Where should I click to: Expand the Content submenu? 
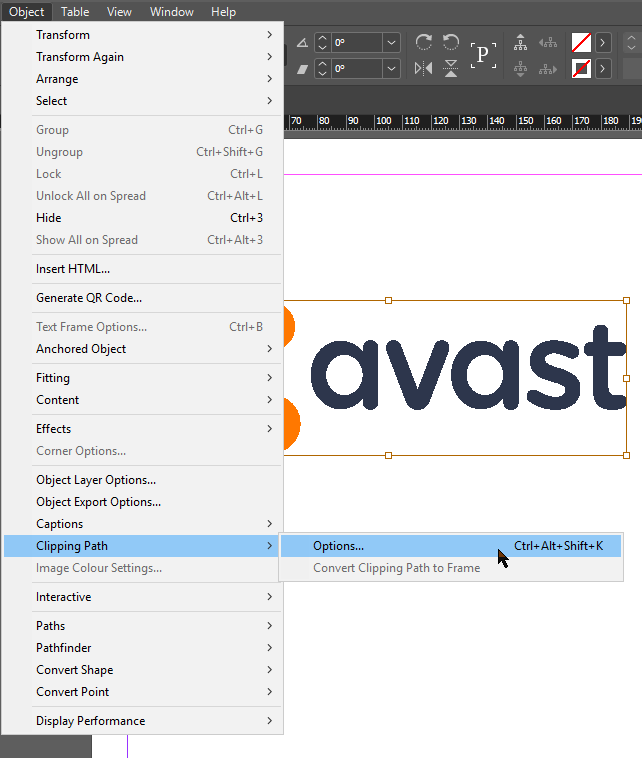pyautogui.click(x=142, y=400)
